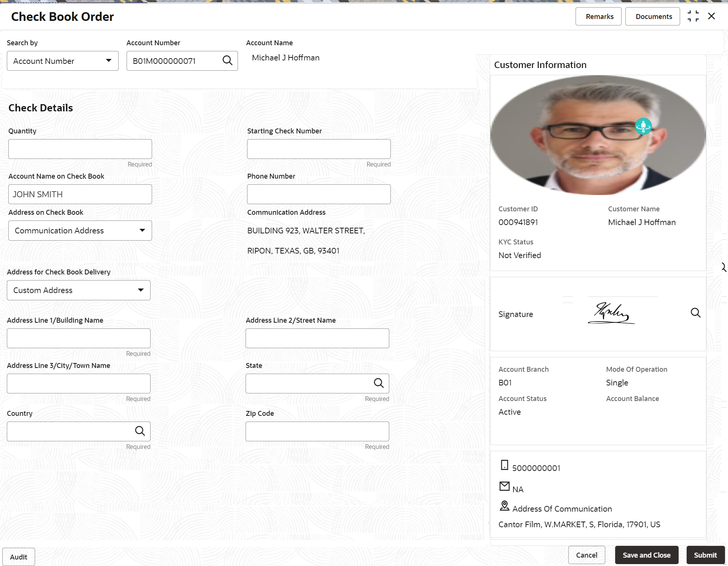Screen dimensions: 728x566
Task: Close the Check Book Order window
Action: point(711,16)
